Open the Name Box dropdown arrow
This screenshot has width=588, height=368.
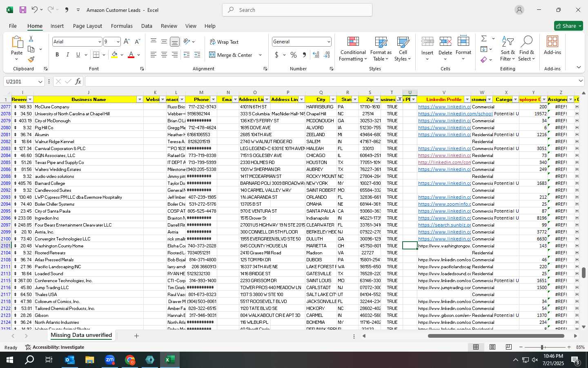coord(40,82)
